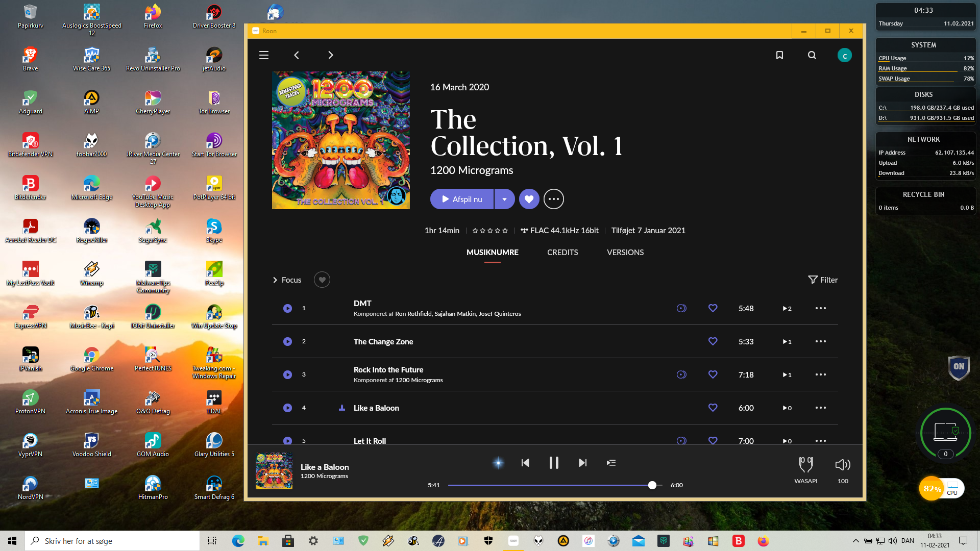Image resolution: width=980 pixels, height=551 pixels.
Task: Open dropdown arrow next to Afspil nu
Action: pos(504,199)
